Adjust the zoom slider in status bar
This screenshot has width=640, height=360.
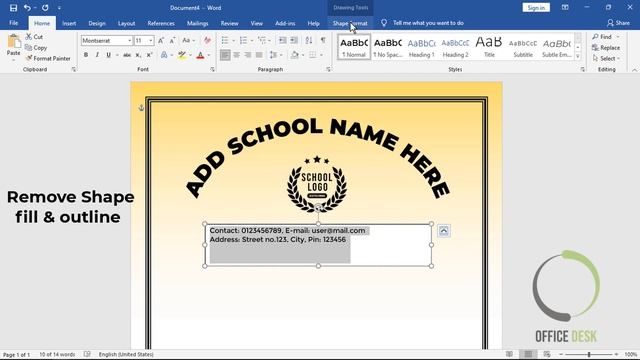(x=589, y=354)
